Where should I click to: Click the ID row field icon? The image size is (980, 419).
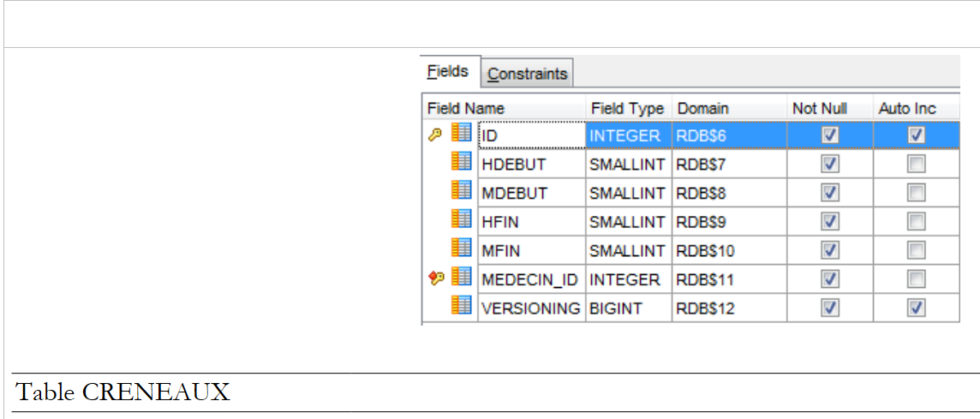tap(461, 135)
